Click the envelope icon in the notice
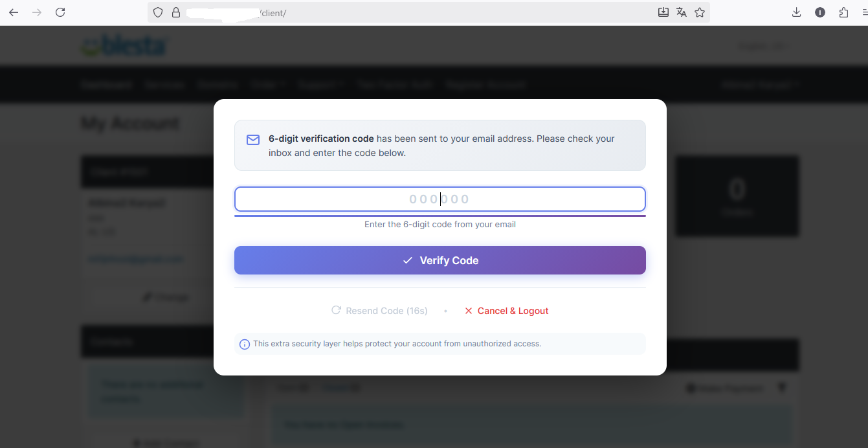The height and width of the screenshot is (448, 868). point(253,140)
